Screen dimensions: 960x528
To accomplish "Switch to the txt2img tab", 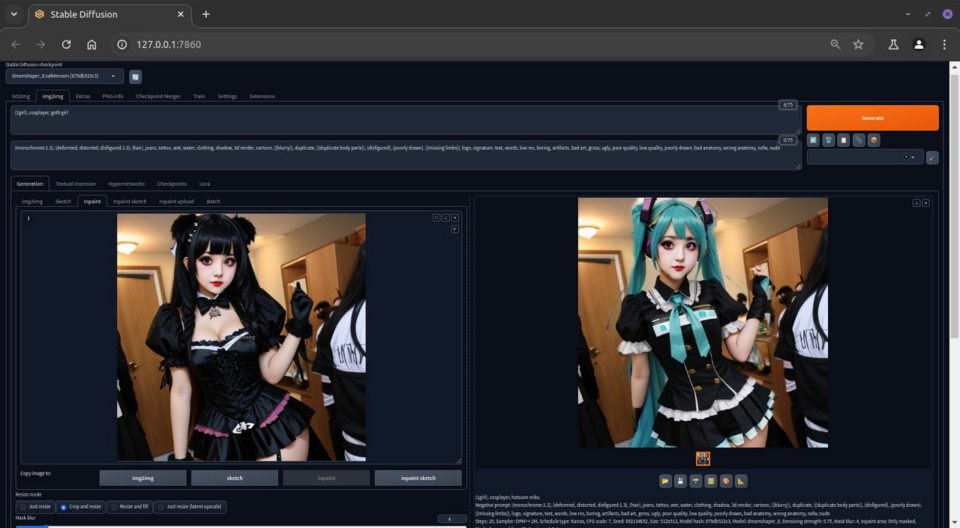I will point(21,96).
